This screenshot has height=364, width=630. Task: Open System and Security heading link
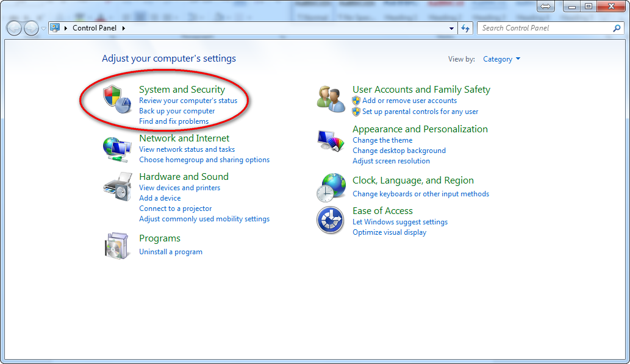[182, 89]
